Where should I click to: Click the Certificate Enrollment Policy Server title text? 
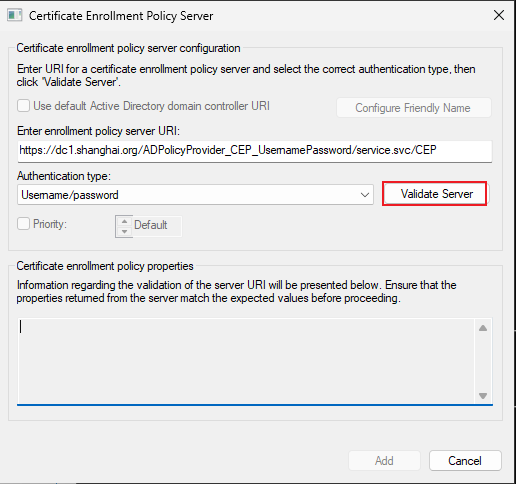click(x=121, y=16)
